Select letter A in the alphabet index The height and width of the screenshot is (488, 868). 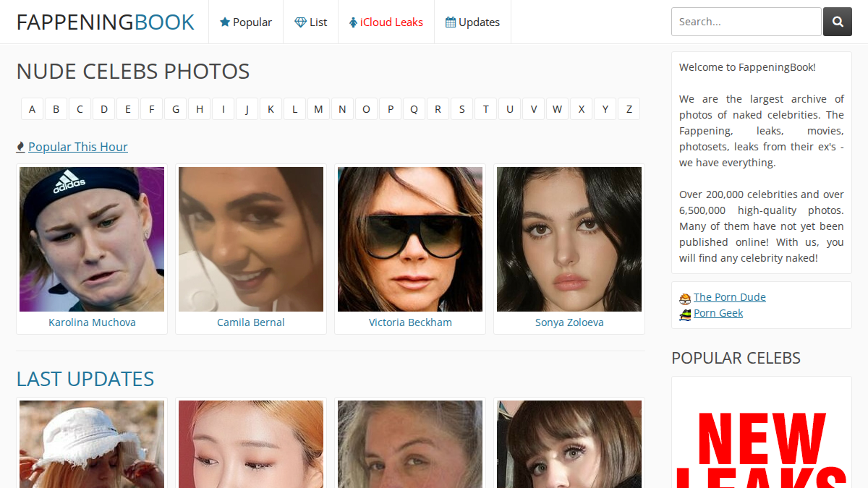32,109
